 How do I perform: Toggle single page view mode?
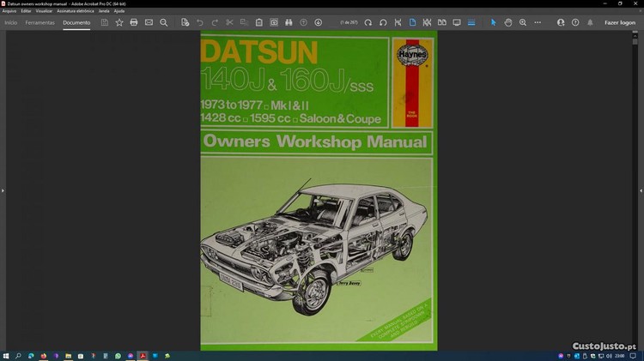pos(412,22)
